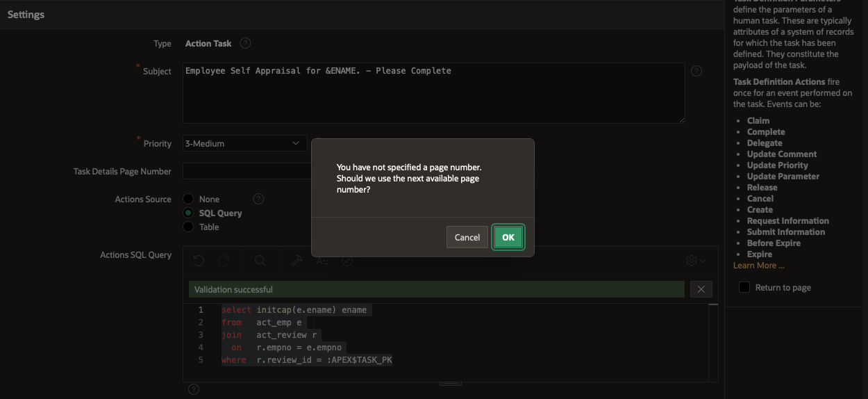
Task: Click the Settings section header
Action: [x=26, y=15]
